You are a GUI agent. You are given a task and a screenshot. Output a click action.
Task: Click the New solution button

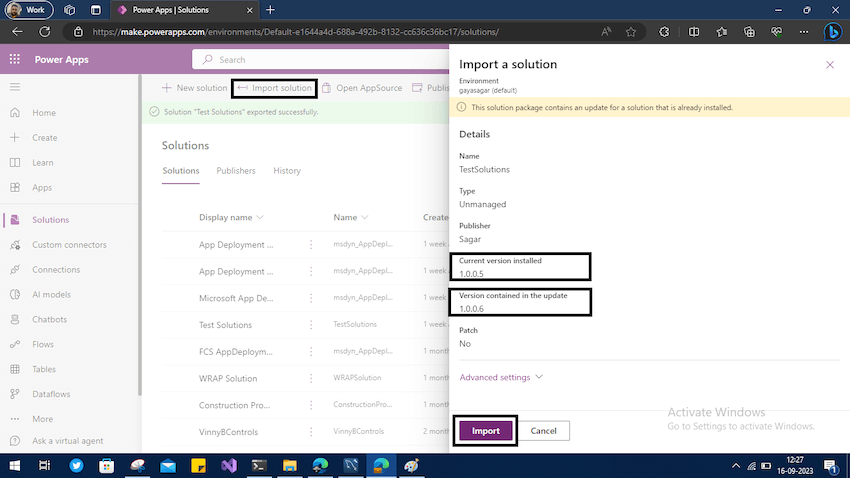tap(194, 88)
